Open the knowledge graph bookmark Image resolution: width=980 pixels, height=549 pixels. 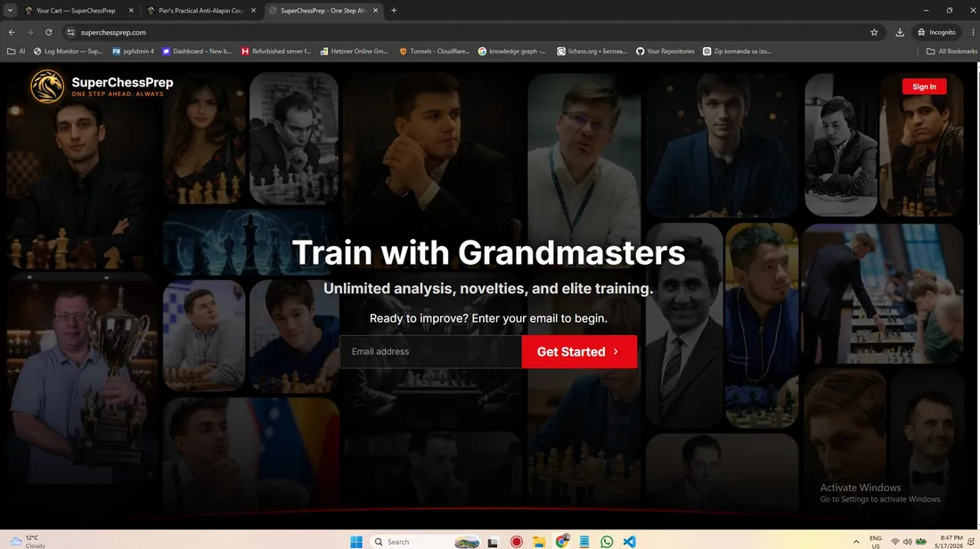511,52
